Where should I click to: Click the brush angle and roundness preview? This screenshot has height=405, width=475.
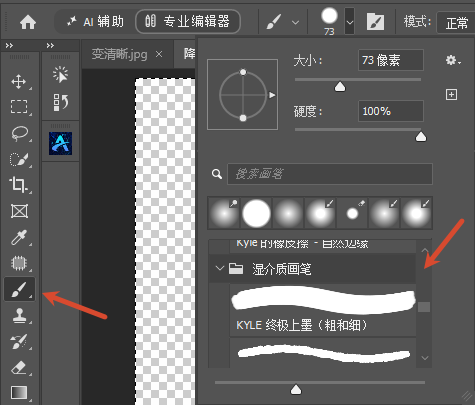coord(242,95)
